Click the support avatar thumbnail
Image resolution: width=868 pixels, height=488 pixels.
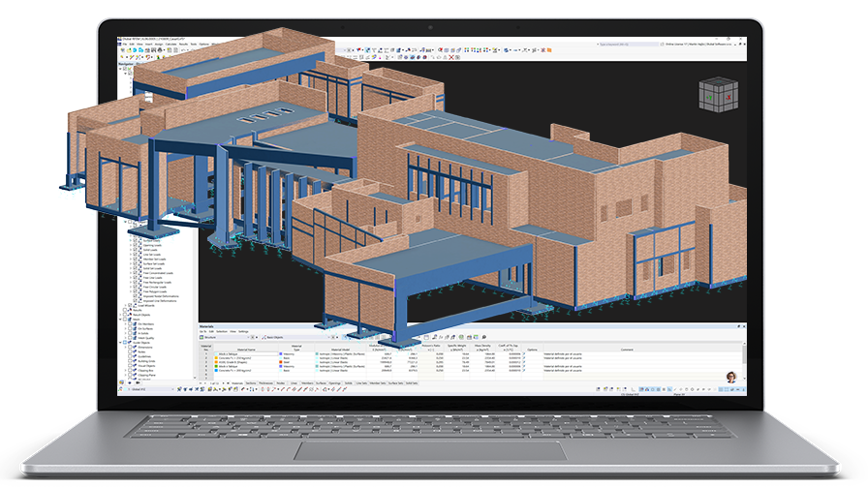point(731,378)
